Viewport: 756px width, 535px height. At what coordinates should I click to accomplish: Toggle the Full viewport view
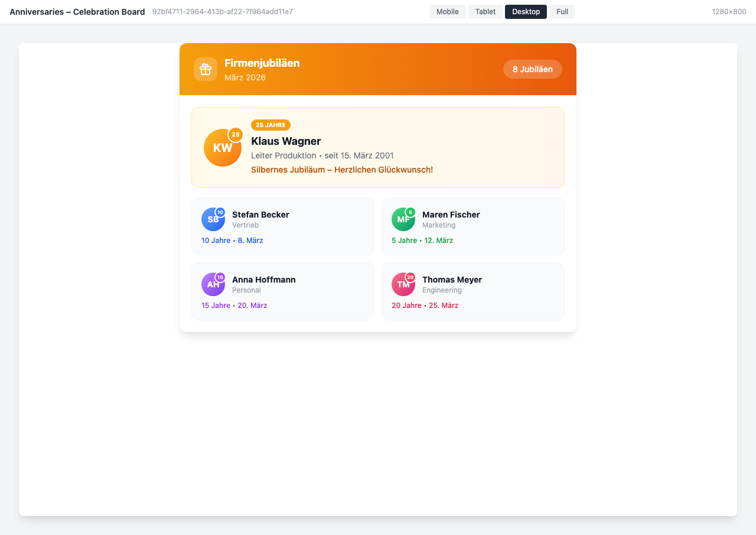tap(562, 11)
